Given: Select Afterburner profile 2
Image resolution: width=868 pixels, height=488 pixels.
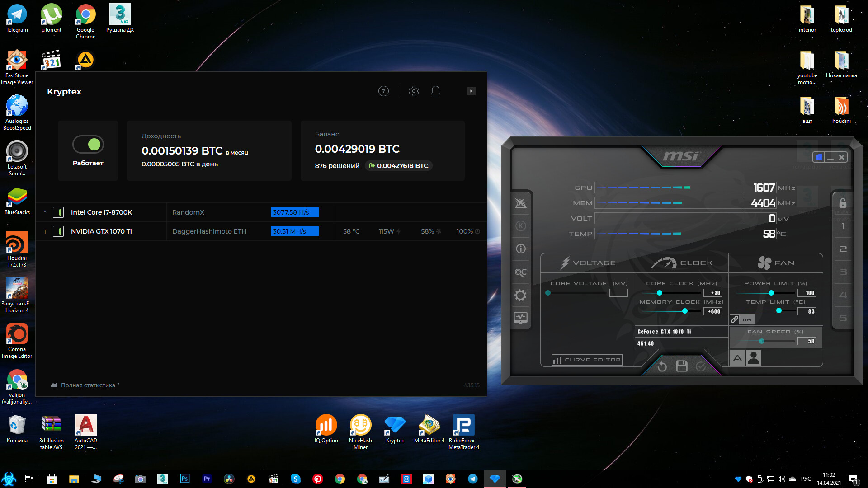Looking at the screenshot, I should point(843,249).
